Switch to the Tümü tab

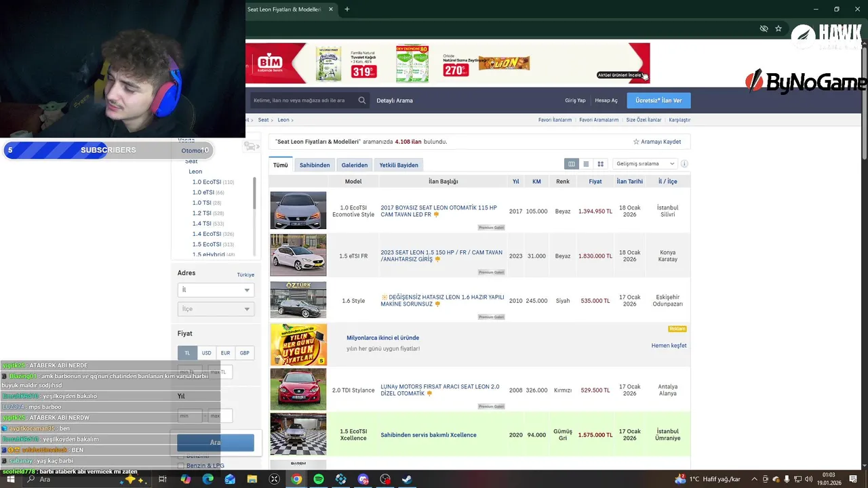[280, 165]
